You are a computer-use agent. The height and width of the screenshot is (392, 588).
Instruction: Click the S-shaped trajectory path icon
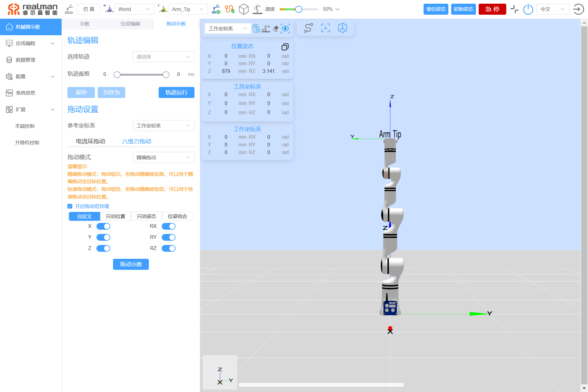point(308,28)
